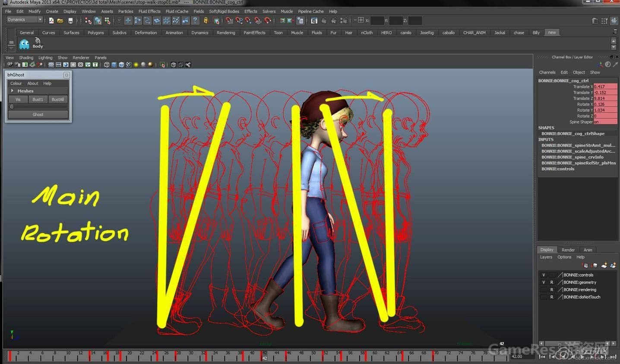The image size is (620, 364).
Task: Show Tool Settings sidebar icon
Action: [604, 20]
